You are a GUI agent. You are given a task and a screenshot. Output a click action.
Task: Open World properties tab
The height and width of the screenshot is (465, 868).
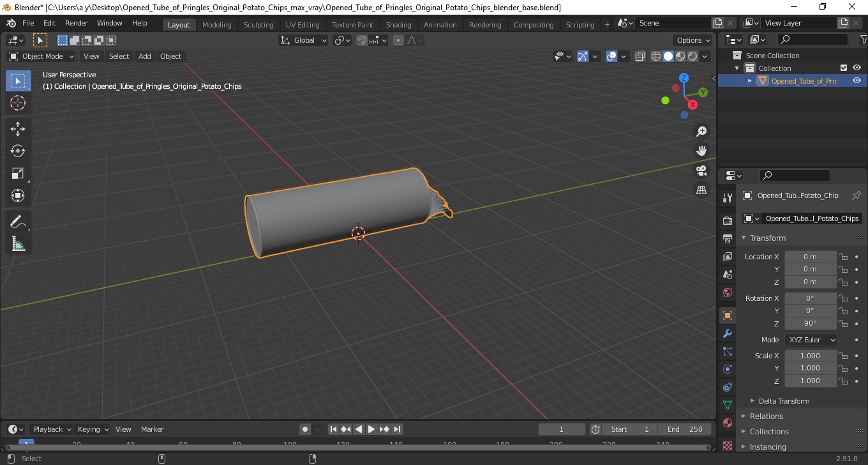point(727,293)
